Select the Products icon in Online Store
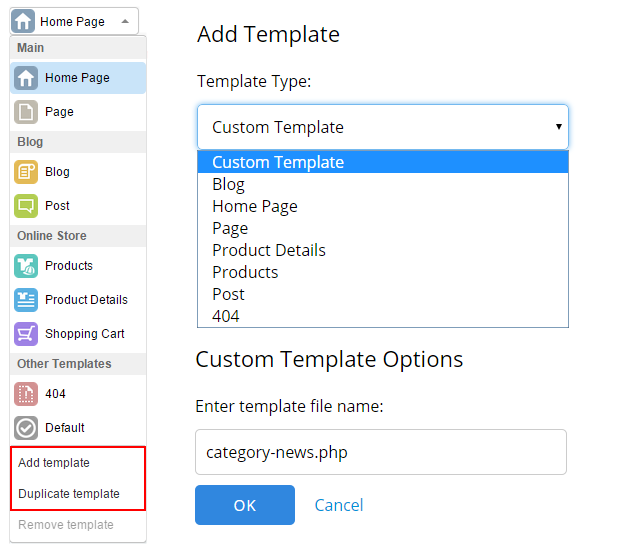 tap(27, 266)
